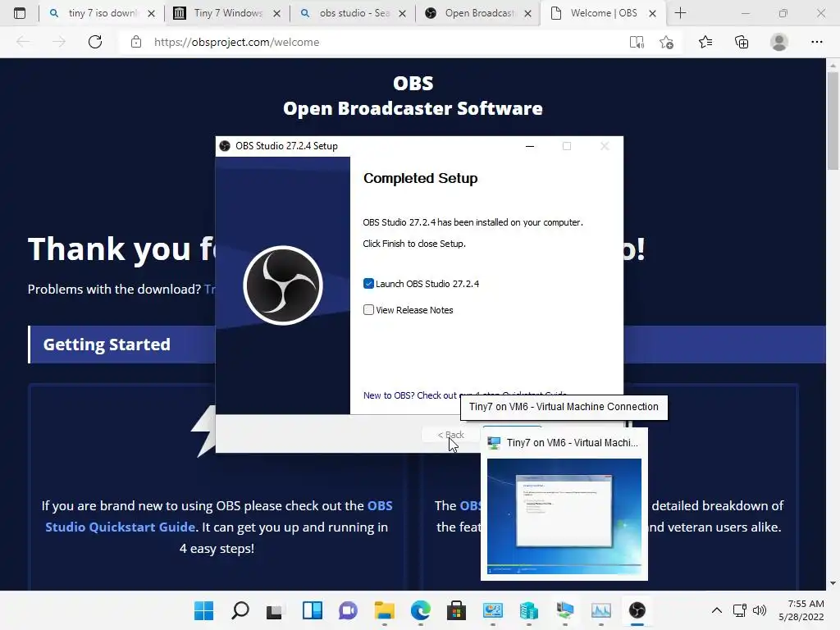
Task: Click 'Problems with the download?' text
Action: (x=114, y=290)
